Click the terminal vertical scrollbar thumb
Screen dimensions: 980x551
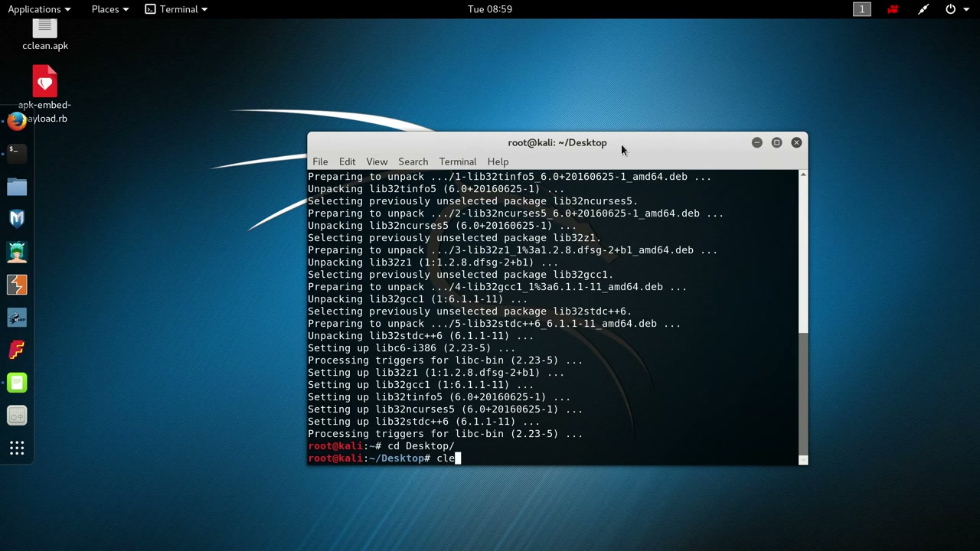pos(802,393)
